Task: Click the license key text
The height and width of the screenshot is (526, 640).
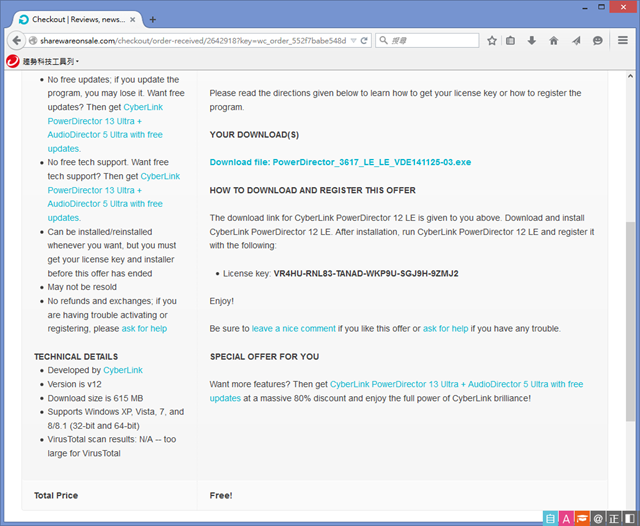Action: click(366, 273)
